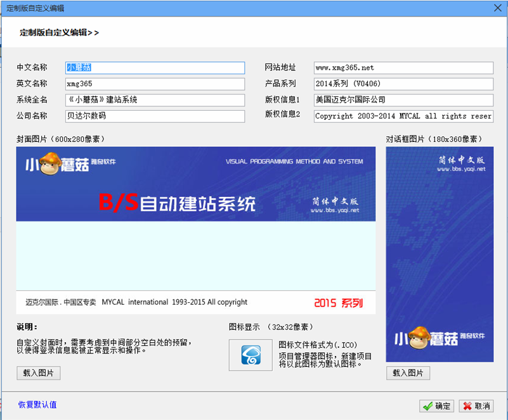This screenshot has width=508, height=420.
Task: Click the dialog image preview
Action: coord(440,254)
